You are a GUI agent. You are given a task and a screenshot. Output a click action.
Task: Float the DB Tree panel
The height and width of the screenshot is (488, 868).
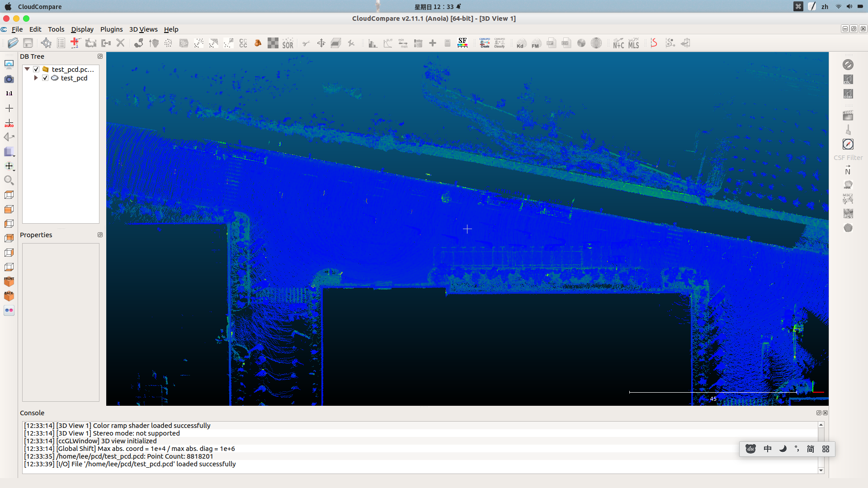(100, 56)
